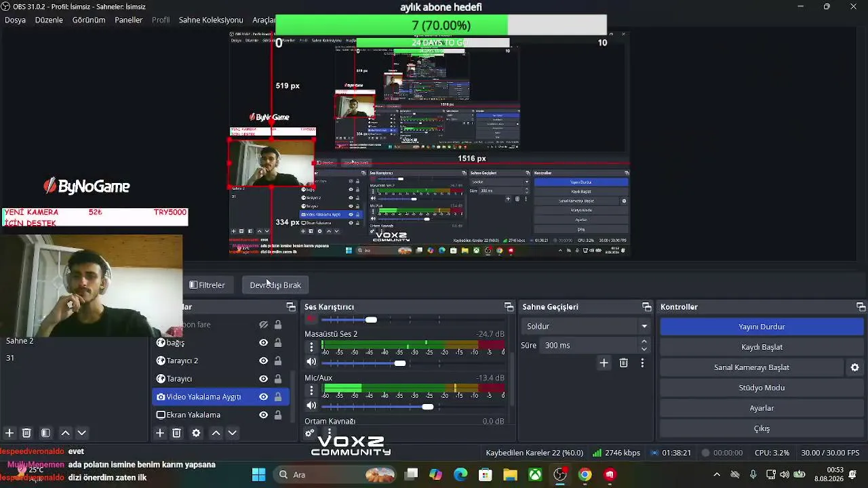
Task: Open Masaüstü Ses 2 three-dot options menu
Action: point(312,347)
